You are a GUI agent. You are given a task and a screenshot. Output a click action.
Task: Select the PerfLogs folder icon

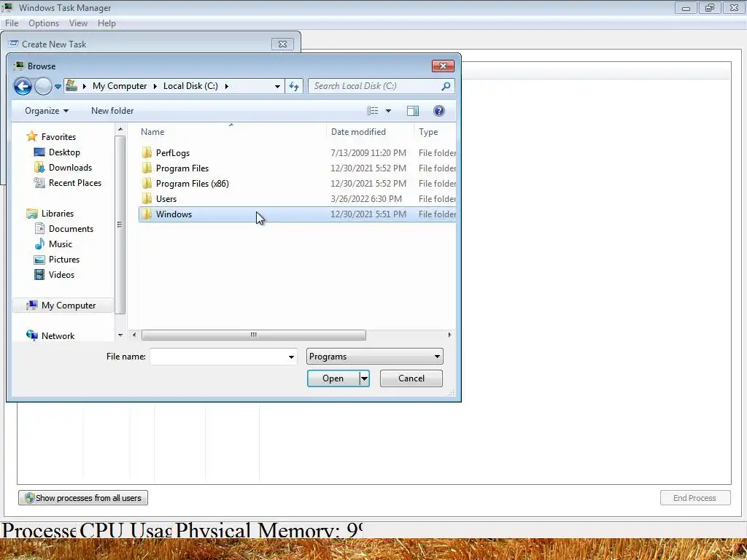(x=147, y=153)
